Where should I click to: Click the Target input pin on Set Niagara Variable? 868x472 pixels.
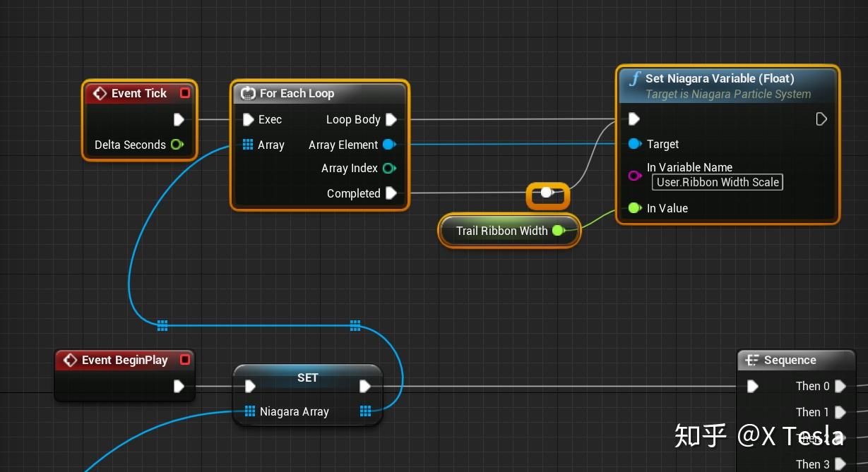click(635, 144)
